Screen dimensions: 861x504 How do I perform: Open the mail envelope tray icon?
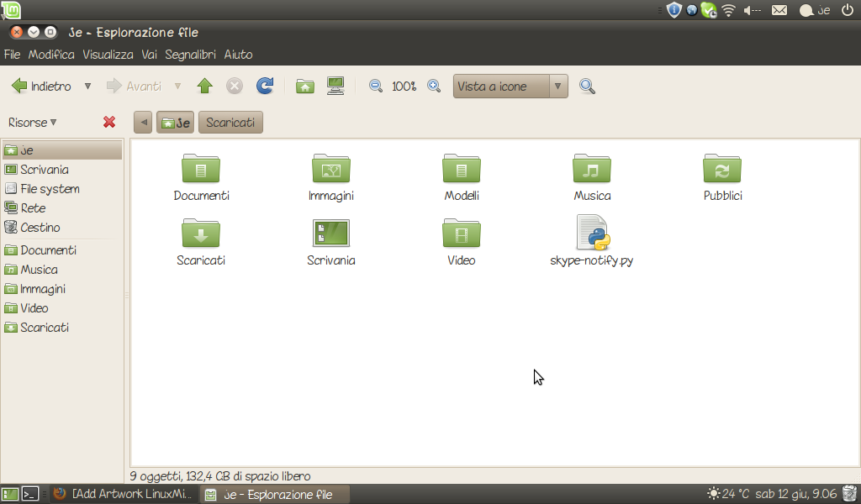click(779, 10)
